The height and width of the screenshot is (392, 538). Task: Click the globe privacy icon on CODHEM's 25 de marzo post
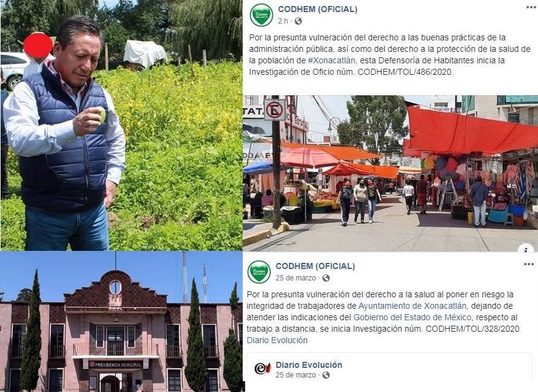click(x=326, y=278)
